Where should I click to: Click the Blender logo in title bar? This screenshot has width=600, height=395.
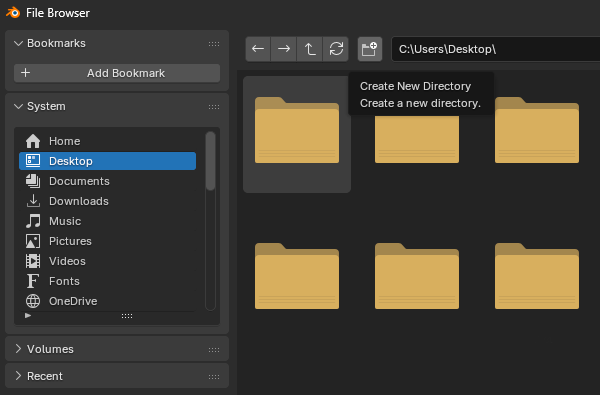[13, 13]
